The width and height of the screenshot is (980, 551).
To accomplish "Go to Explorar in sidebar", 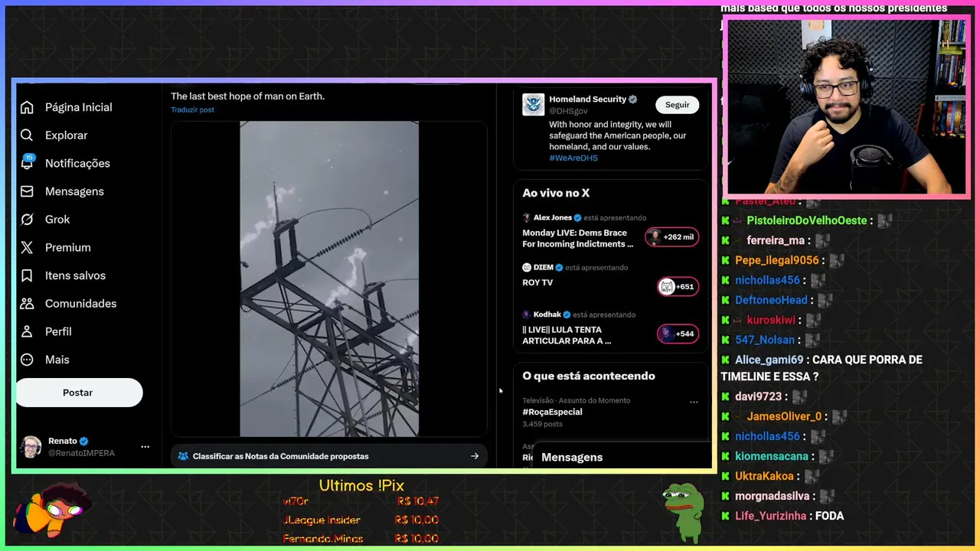I will click(66, 135).
